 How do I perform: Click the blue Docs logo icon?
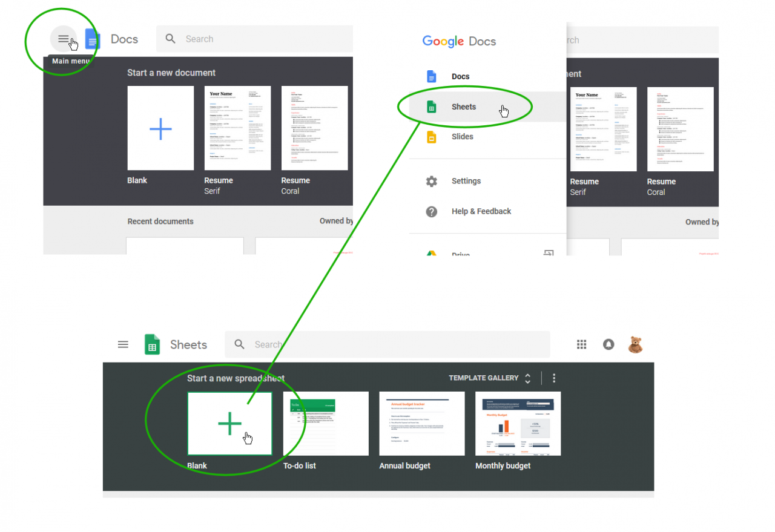point(92,39)
